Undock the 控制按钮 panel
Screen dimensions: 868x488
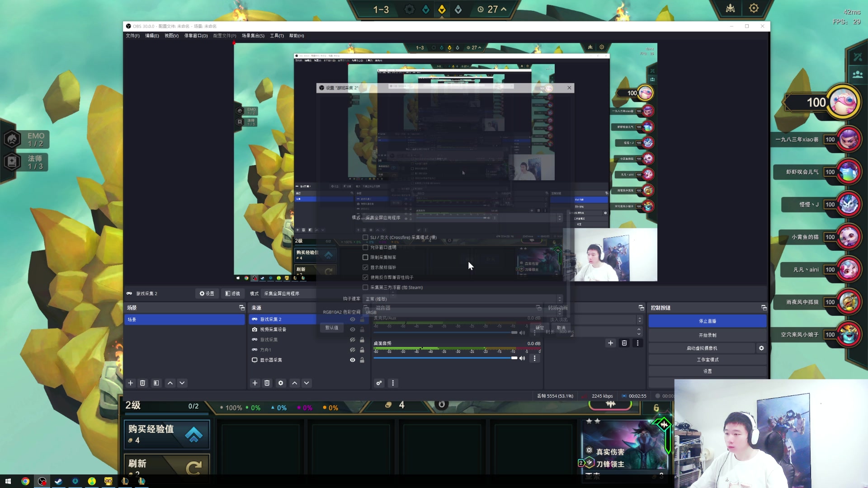[x=764, y=308]
